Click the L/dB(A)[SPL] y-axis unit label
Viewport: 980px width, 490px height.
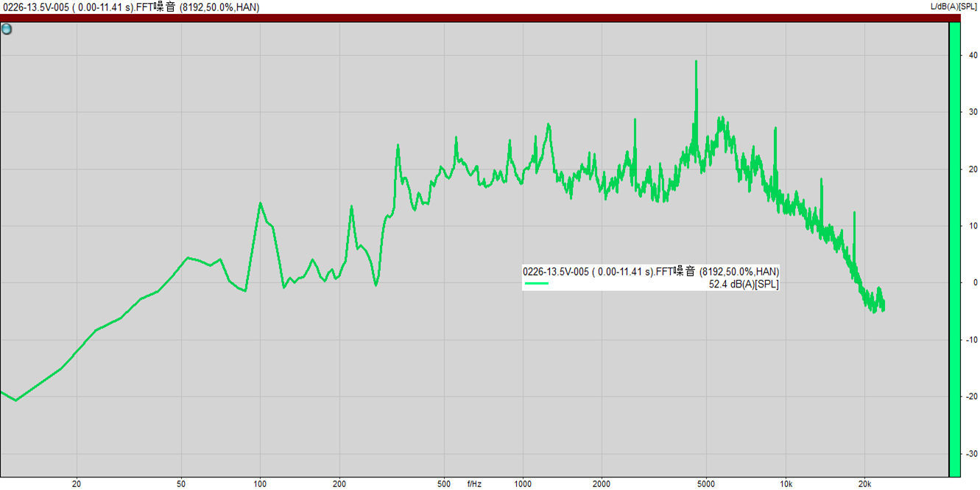(954, 7)
